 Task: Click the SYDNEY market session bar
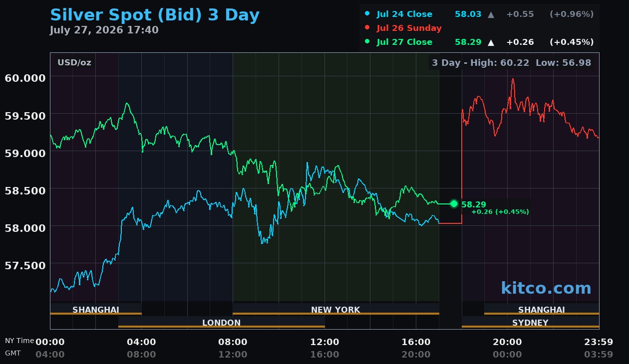[x=530, y=322]
